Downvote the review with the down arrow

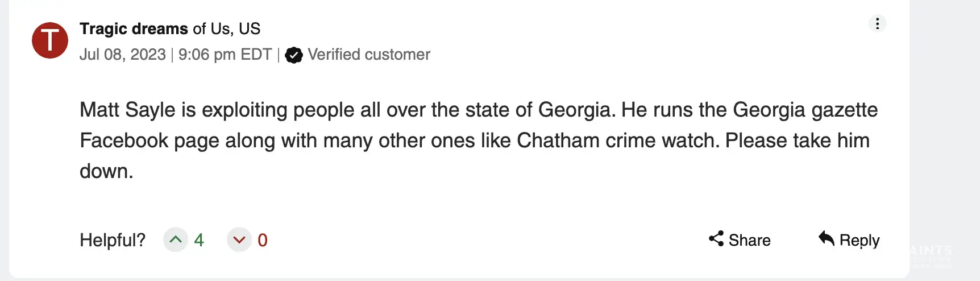(x=239, y=239)
